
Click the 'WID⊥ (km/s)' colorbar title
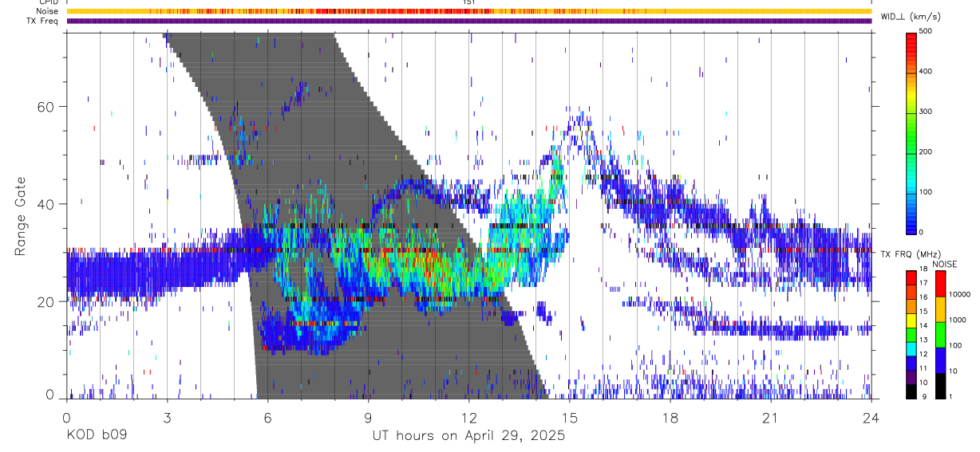909,15
